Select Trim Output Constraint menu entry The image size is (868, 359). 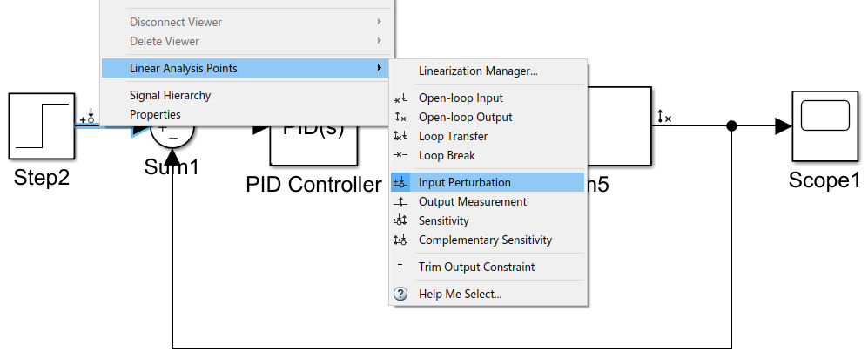click(476, 268)
